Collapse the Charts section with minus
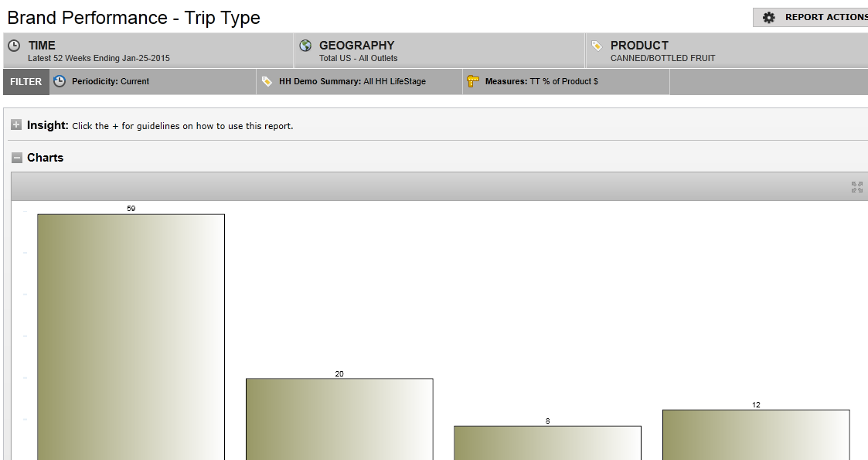The height and width of the screenshot is (460, 868). point(16,158)
